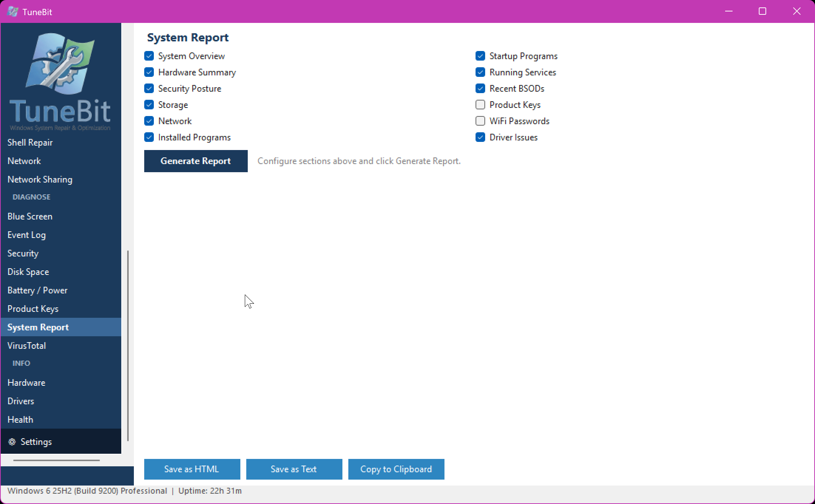This screenshot has width=815, height=504.
Task: Enable the Product Keys report checkbox
Action: (x=480, y=105)
